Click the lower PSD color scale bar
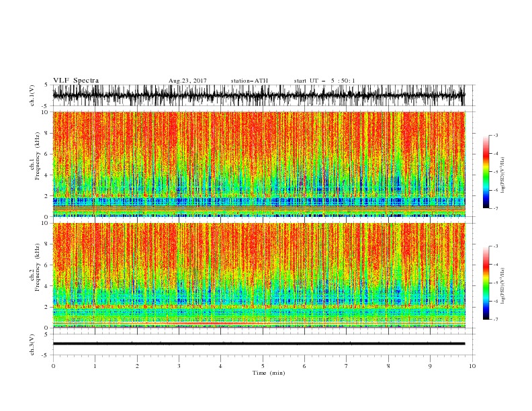This screenshot has width=532, height=411. (486, 283)
